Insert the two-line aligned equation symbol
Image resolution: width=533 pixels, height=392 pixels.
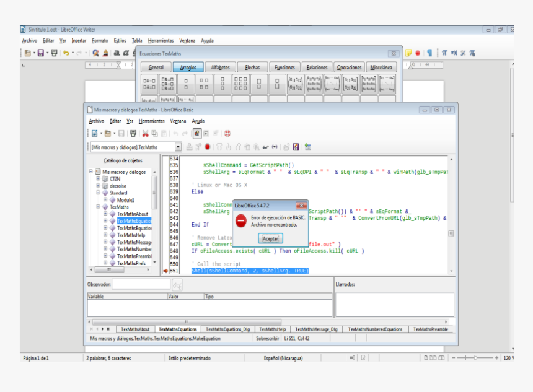[149, 84]
